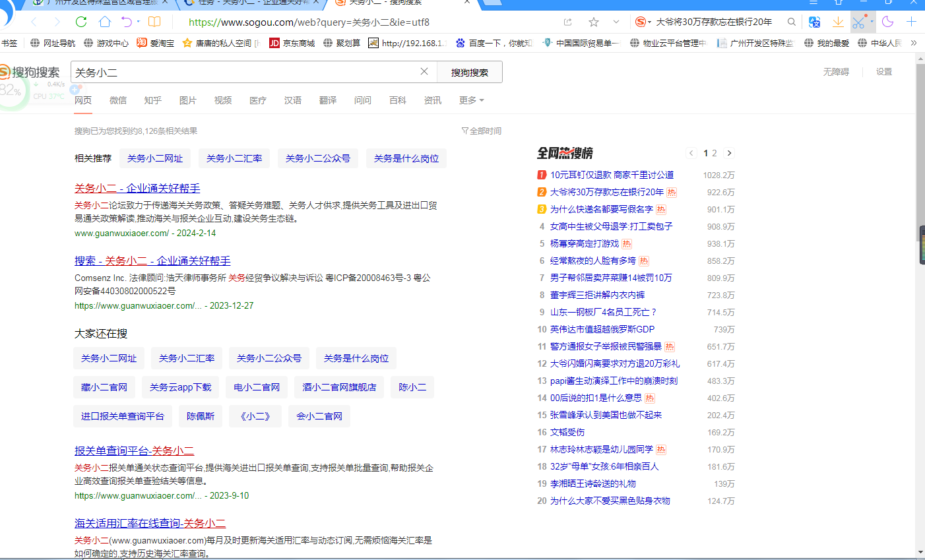Expand more bookmarks chevron
This screenshot has width=925, height=560.
(914, 43)
